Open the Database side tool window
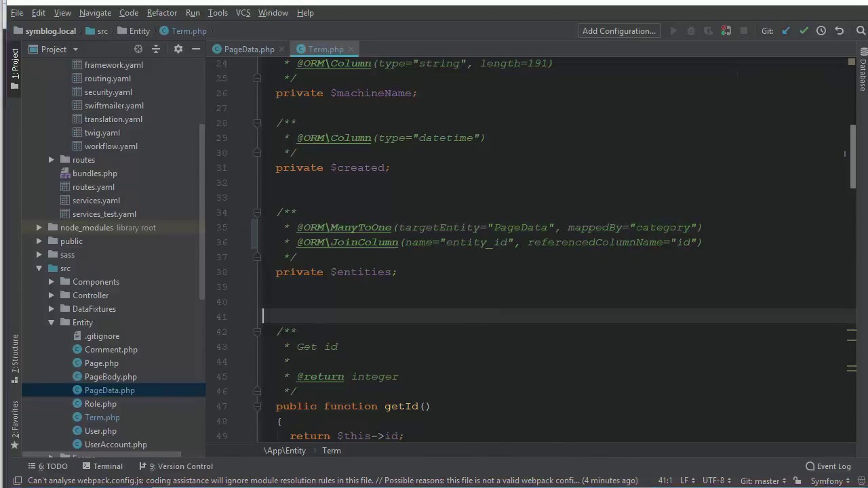Screen dimensions: 868x488 pos(863,70)
